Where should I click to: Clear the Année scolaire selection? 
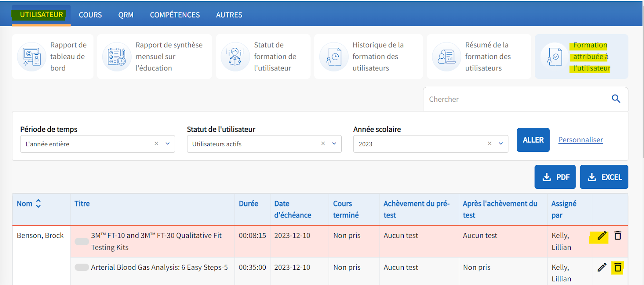(x=489, y=144)
